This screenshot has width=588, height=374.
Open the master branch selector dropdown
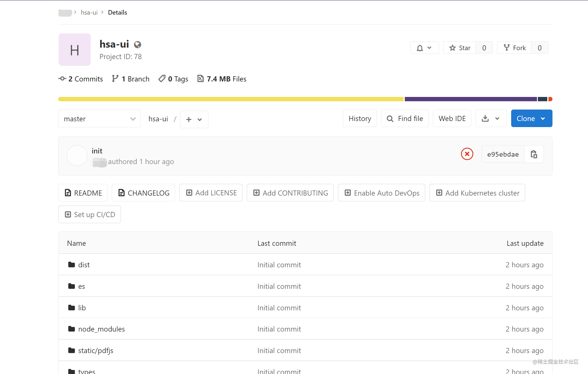tap(99, 119)
